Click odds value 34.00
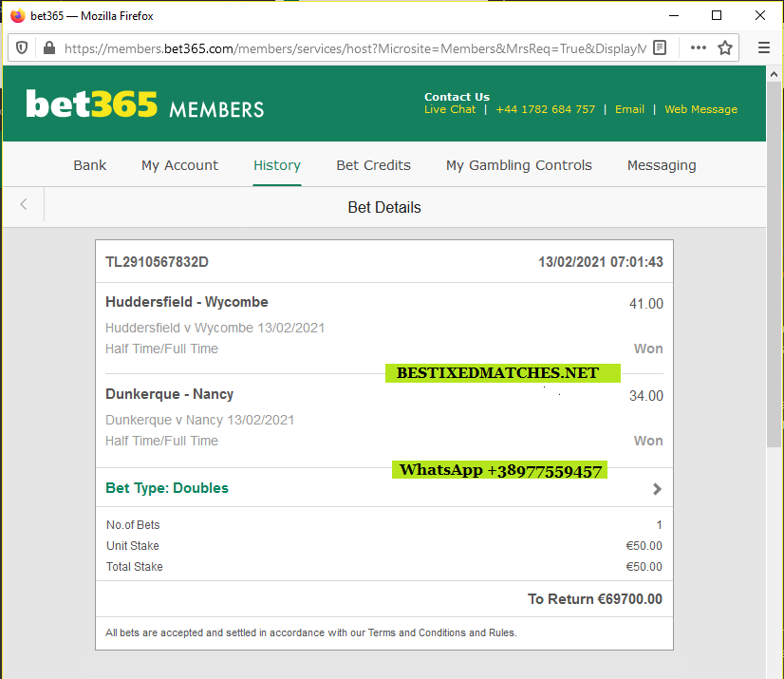The width and height of the screenshot is (784, 679). (646, 396)
